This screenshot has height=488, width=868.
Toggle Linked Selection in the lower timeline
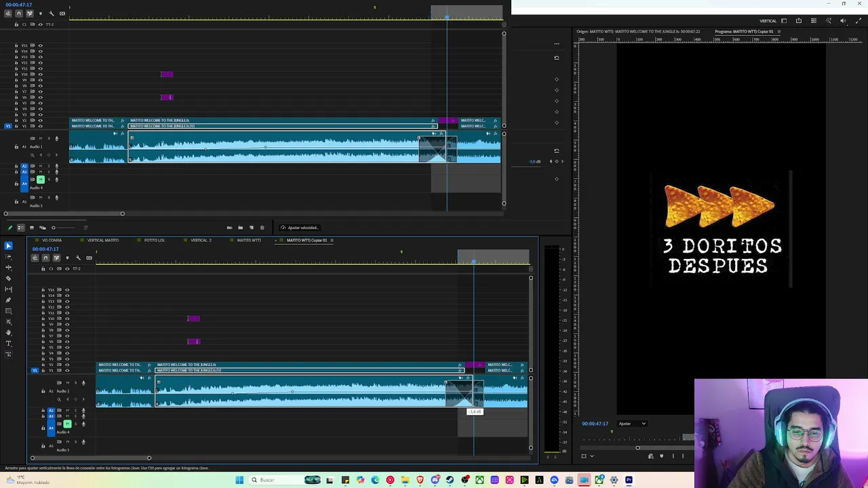point(56,258)
